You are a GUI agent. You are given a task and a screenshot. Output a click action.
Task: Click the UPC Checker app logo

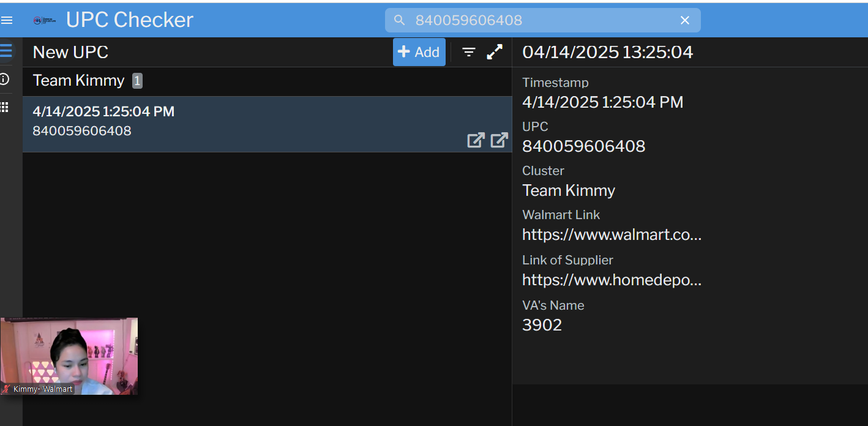[x=44, y=20]
